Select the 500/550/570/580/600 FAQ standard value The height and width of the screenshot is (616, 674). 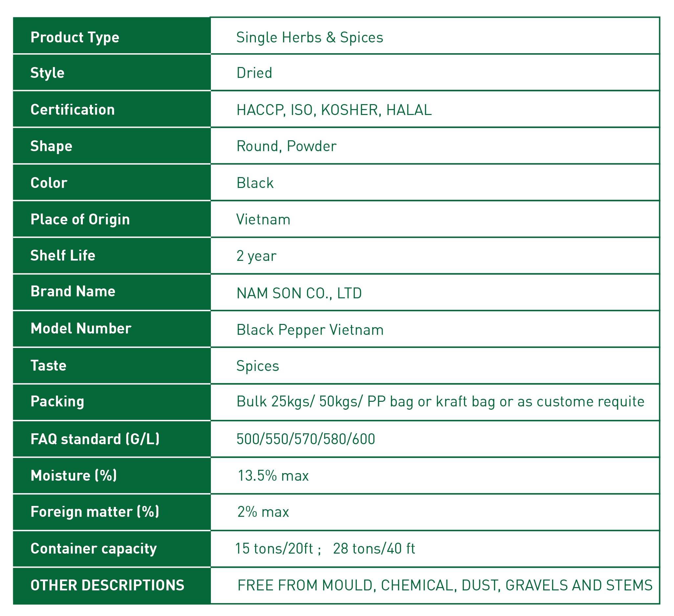pos(305,439)
